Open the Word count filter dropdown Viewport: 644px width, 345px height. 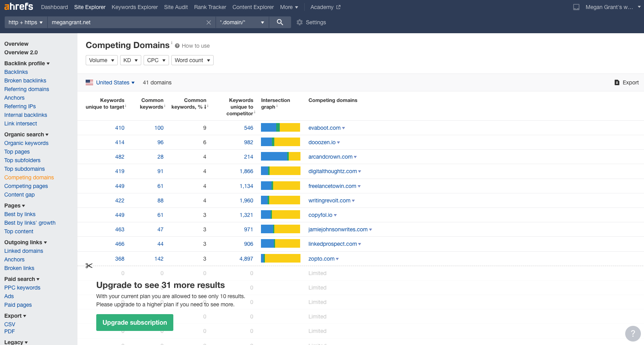(192, 60)
